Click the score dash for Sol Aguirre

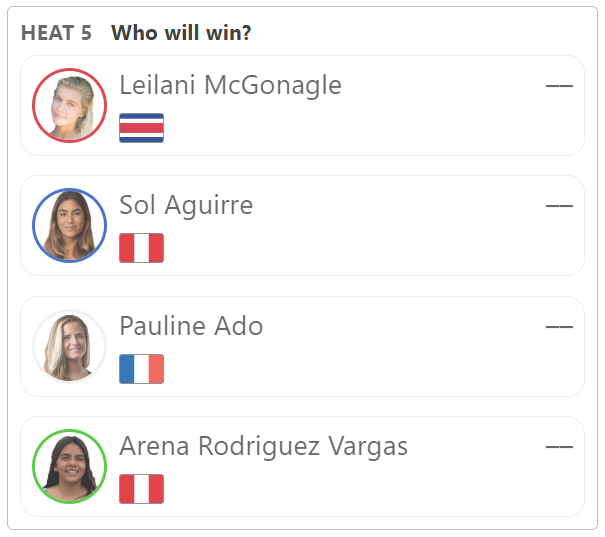click(559, 206)
